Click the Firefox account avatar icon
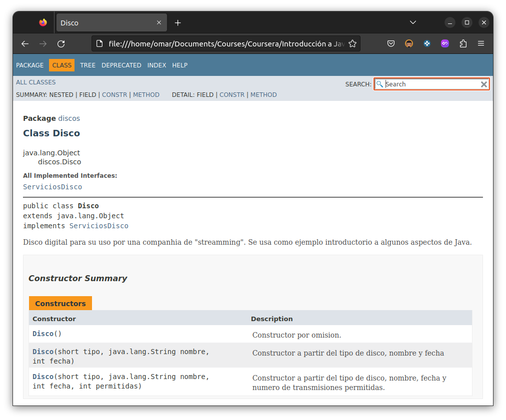Screen dimensions: 506x420 (x=409, y=44)
